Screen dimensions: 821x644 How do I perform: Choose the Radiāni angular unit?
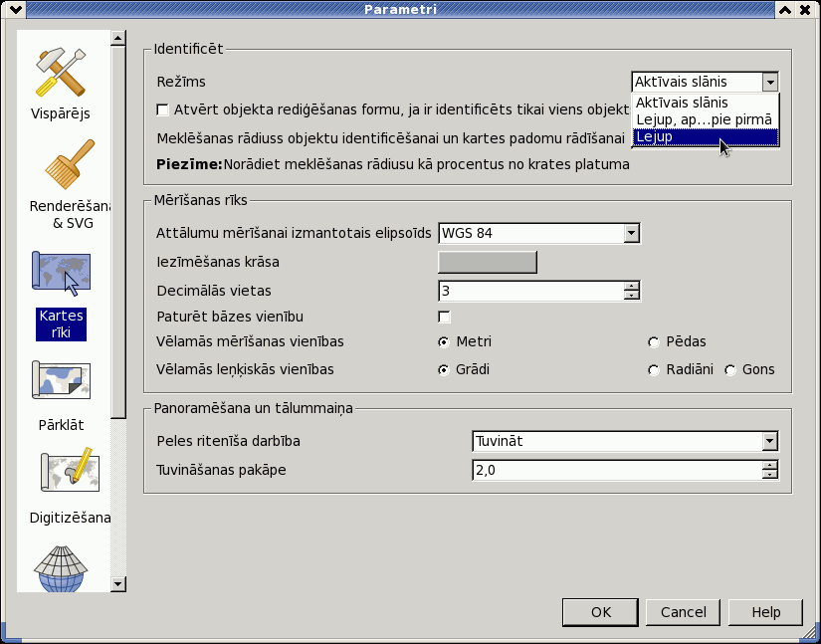coord(654,370)
